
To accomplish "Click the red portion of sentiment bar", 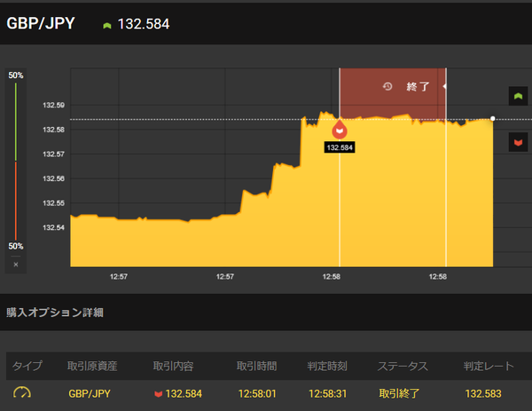I will click(x=16, y=201).
